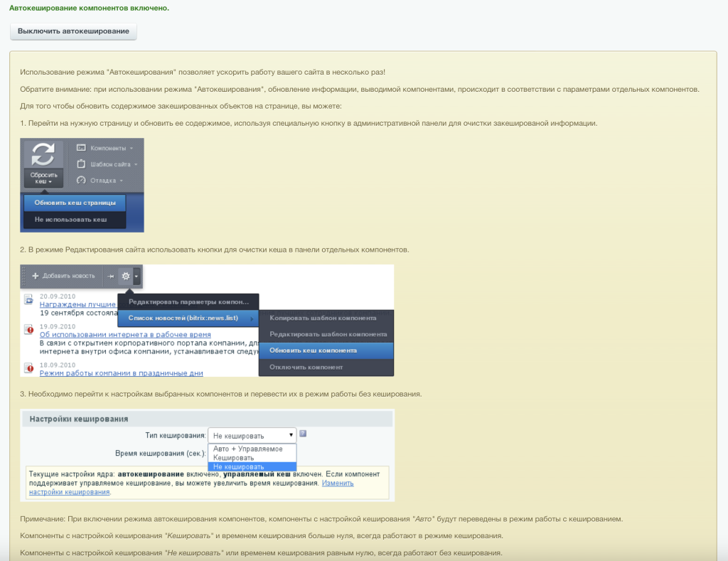
Task: Select the highlighted Не кешировать list option
Action: pos(252,466)
